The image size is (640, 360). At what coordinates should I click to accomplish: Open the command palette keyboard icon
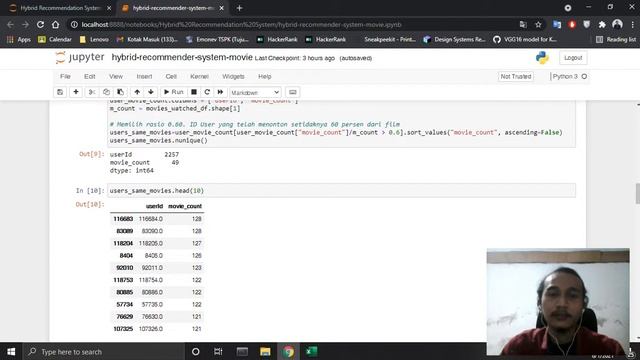[293, 92]
